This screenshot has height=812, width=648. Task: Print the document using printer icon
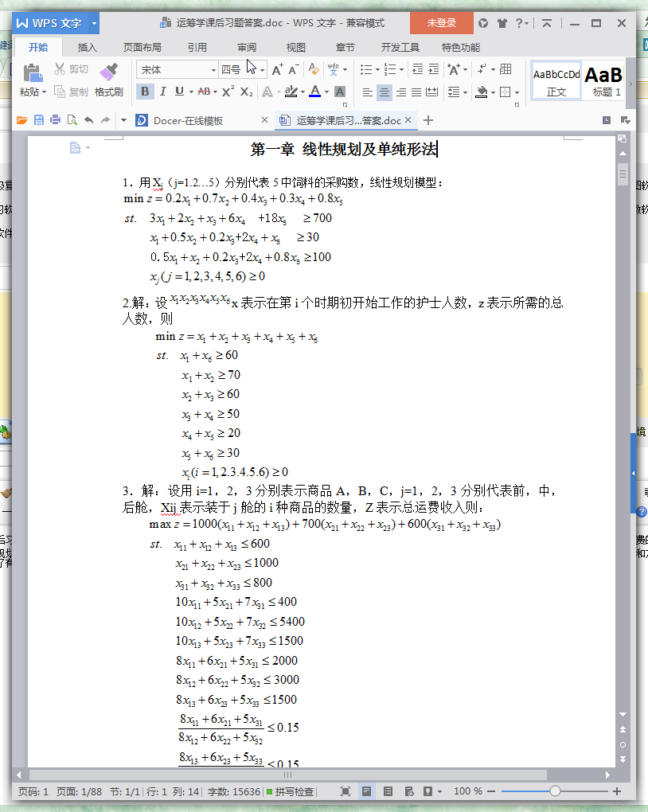[56, 120]
